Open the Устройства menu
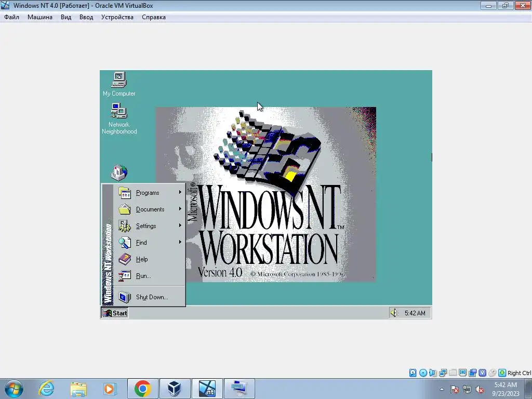 (x=117, y=17)
